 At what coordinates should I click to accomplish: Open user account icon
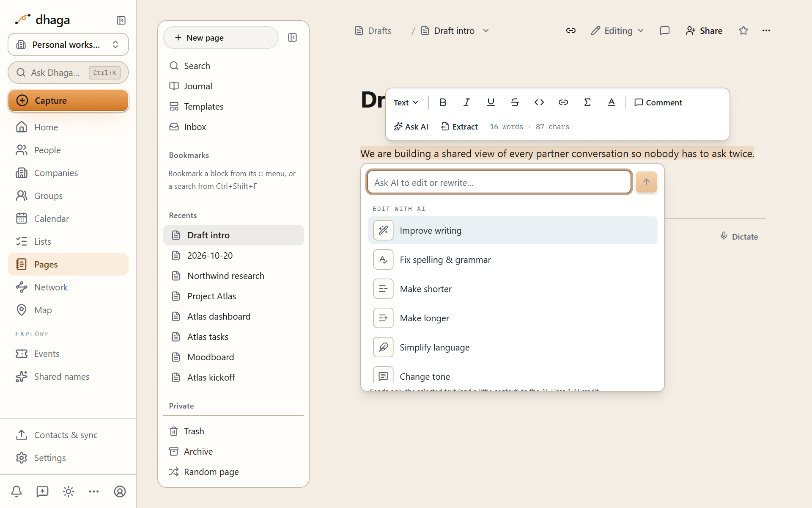pos(120,491)
